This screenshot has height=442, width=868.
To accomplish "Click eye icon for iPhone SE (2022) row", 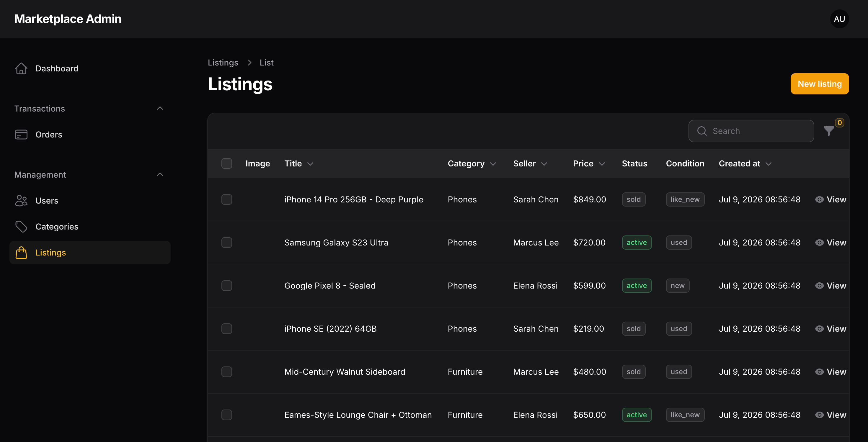I will (x=819, y=329).
